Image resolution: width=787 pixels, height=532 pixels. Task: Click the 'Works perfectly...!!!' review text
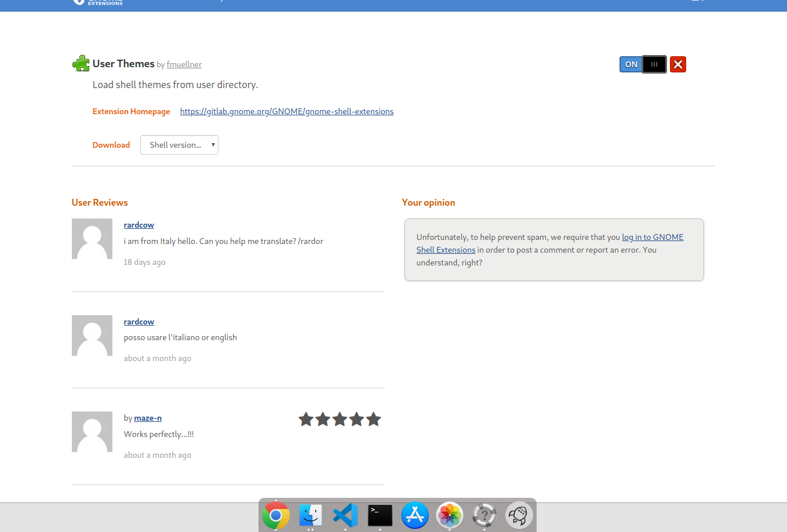[x=159, y=434]
